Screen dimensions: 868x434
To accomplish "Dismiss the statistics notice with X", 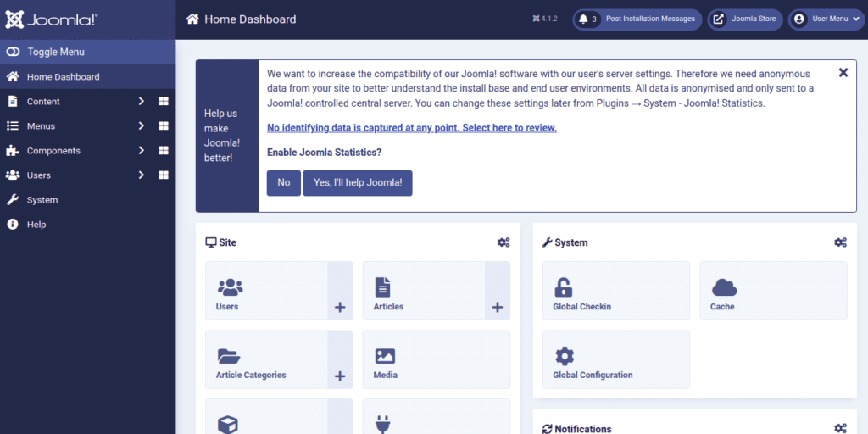I will (x=843, y=73).
